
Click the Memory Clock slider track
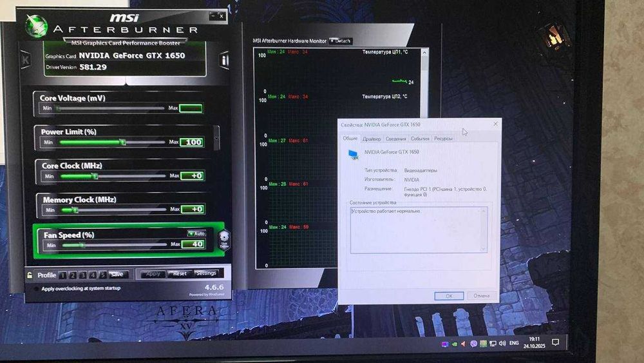click(114, 210)
